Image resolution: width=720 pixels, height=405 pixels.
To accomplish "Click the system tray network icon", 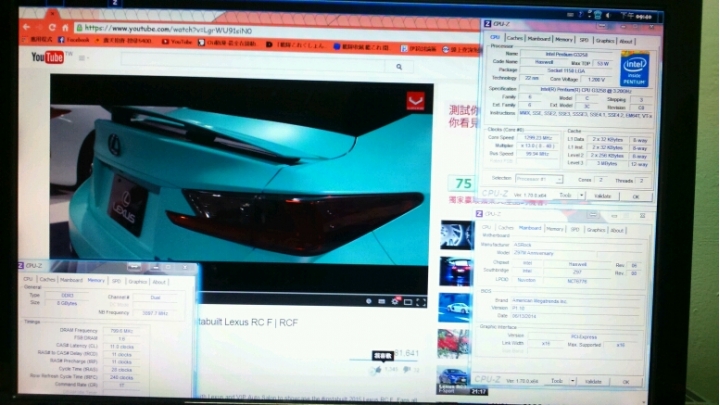I will [x=597, y=15].
